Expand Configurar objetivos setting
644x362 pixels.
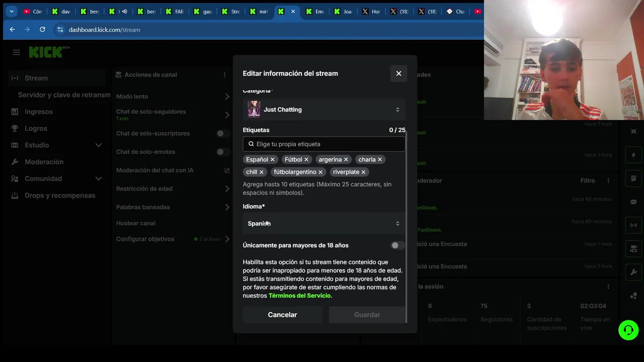227,239
